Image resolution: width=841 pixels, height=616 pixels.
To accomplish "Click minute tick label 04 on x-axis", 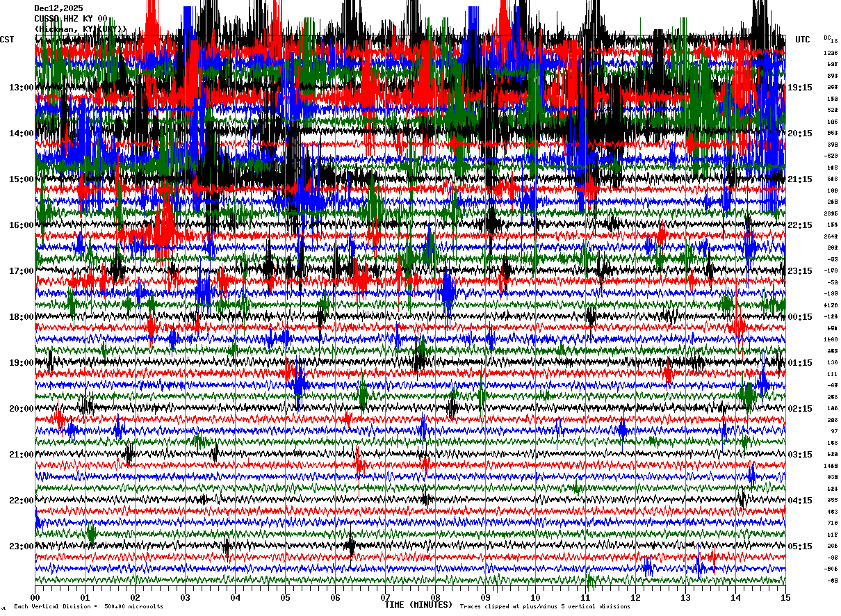I will pos(235,598).
